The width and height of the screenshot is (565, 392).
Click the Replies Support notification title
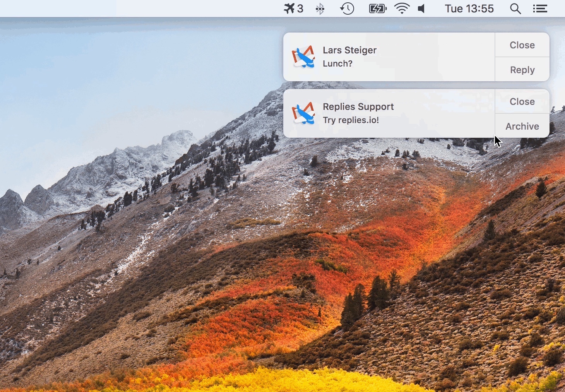point(358,106)
